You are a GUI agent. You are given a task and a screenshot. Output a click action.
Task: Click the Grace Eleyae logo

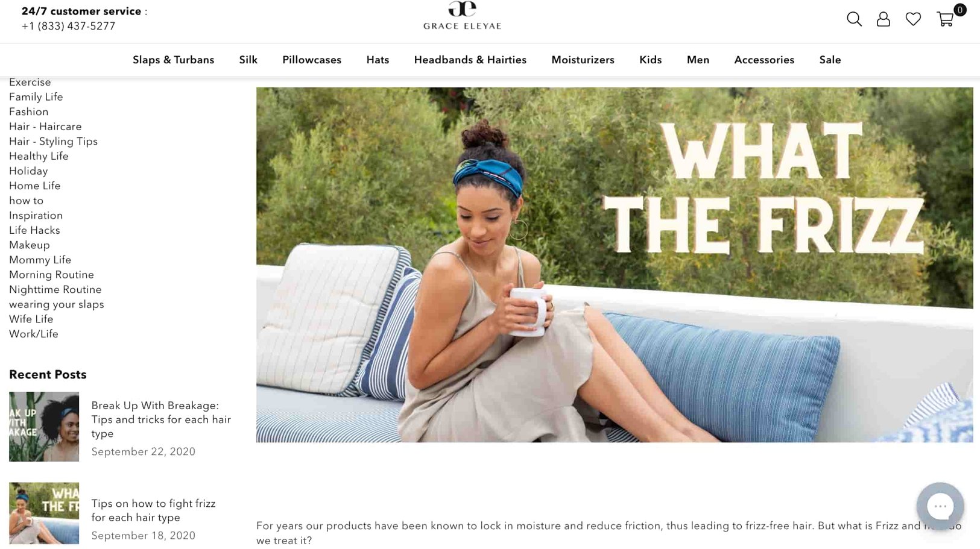pos(462,15)
